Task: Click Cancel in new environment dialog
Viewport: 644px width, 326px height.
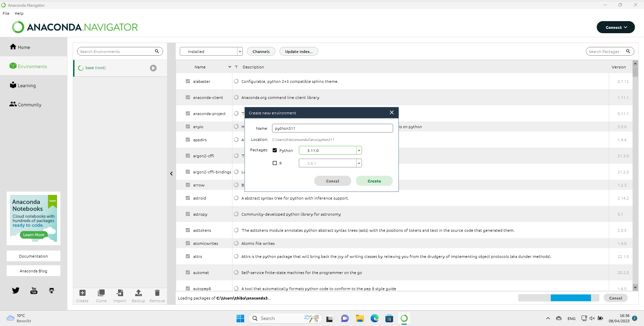Action: coord(333,181)
